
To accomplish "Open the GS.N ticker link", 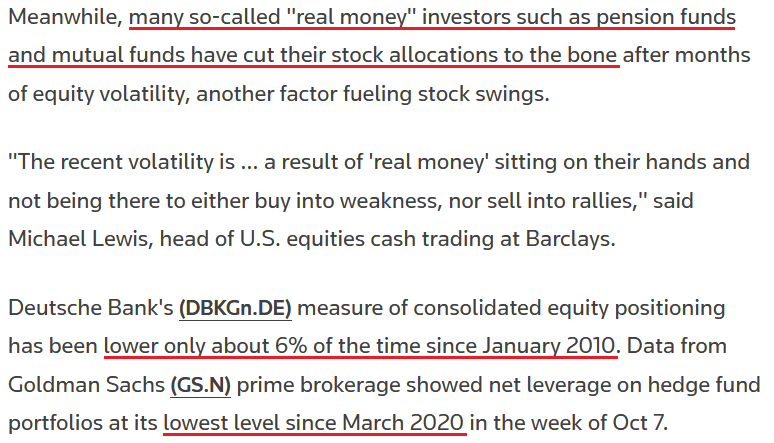I will click(x=200, y=385).
